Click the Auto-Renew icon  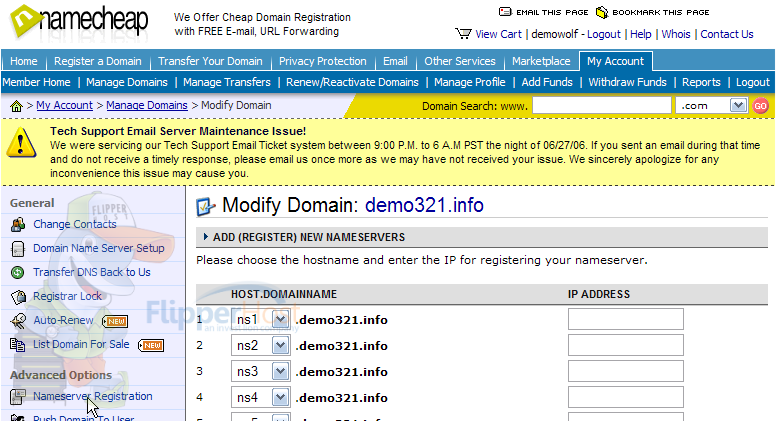[x=18, y=321]
